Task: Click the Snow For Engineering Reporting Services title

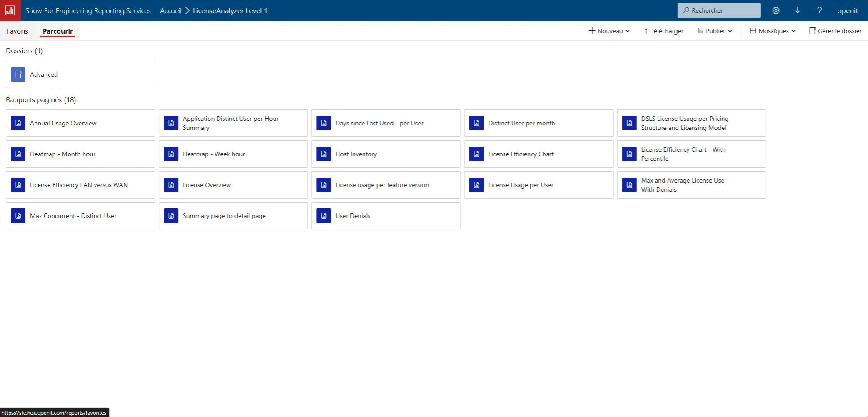Action: (x=88, y=10)
